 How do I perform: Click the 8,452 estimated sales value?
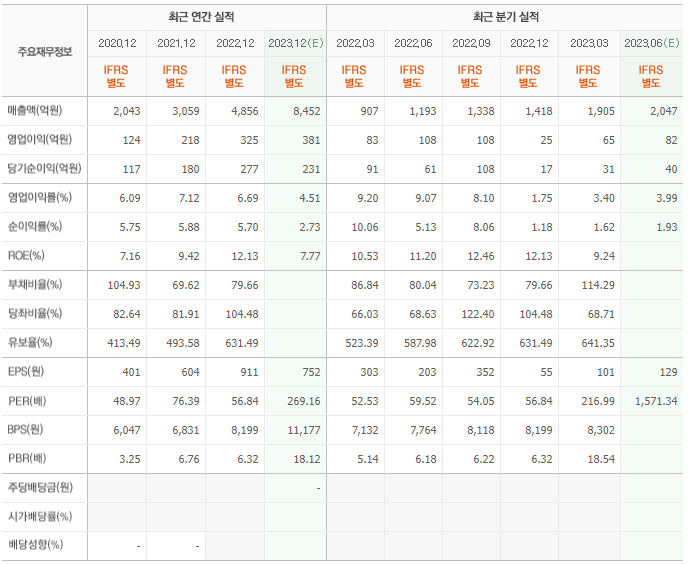pyautogui.click(x=307, y=111)
